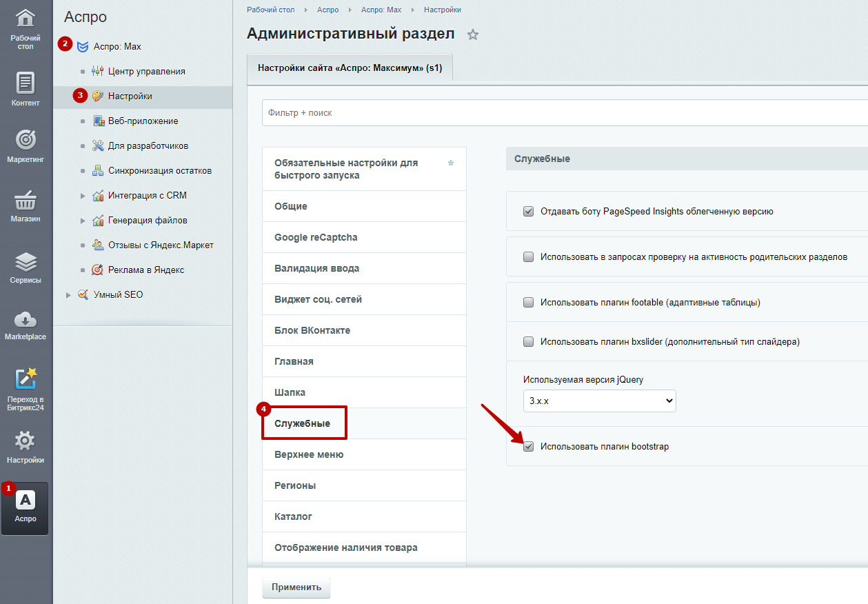Add page to favorites with star icon

[x=473, y=34]
